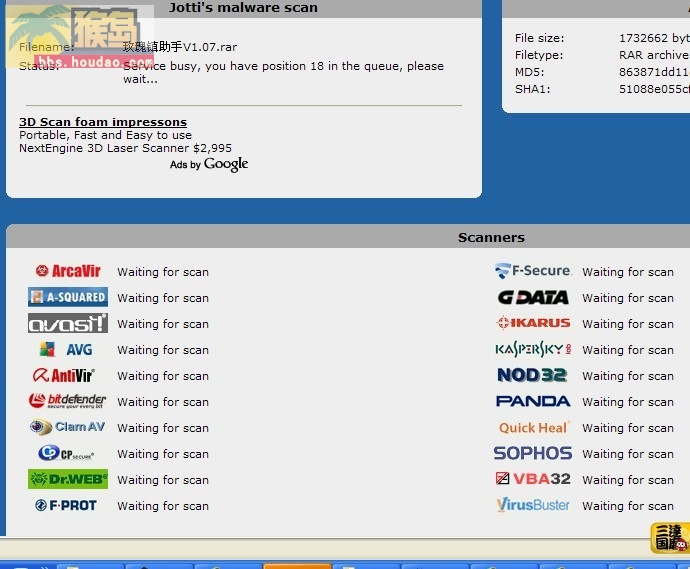Click the F-PROT scanner logo
The width and height of the screenshot is (690, 569).
coord(66,505)
